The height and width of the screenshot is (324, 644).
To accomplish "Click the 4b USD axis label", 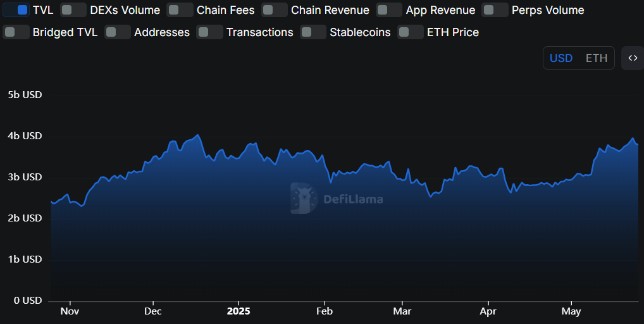I will (25, 136).
